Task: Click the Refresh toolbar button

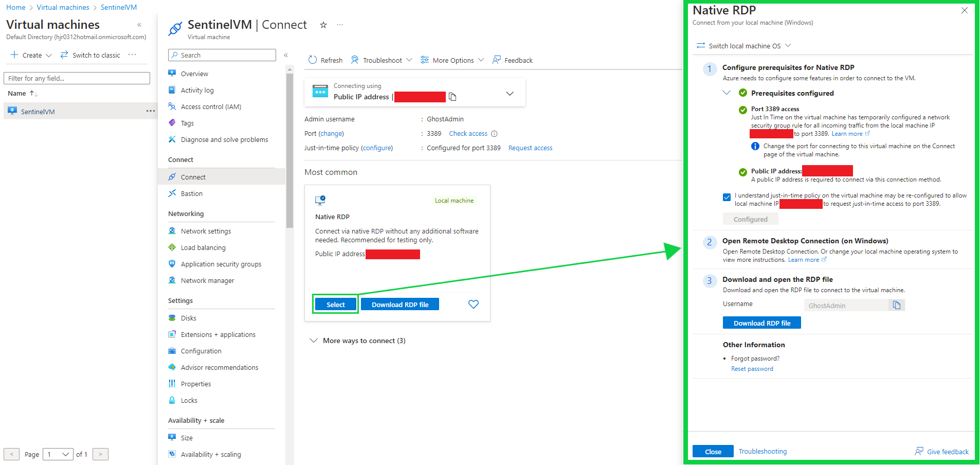Action: (x=325, y=60)
